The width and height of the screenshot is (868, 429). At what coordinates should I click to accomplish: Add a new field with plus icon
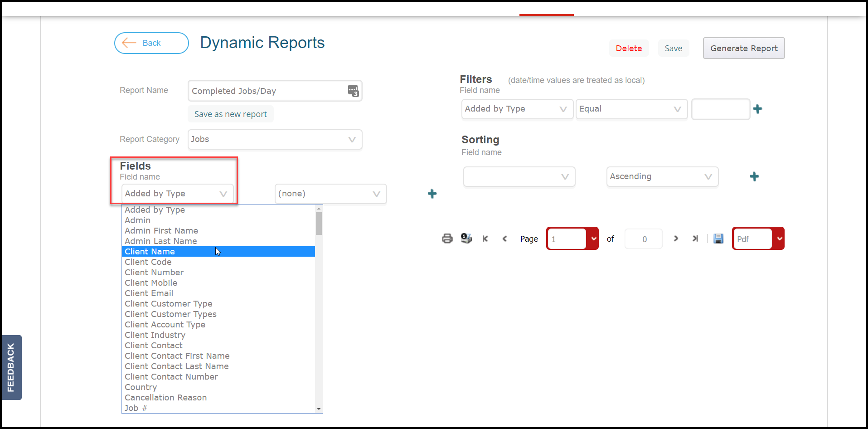[432, 194]
